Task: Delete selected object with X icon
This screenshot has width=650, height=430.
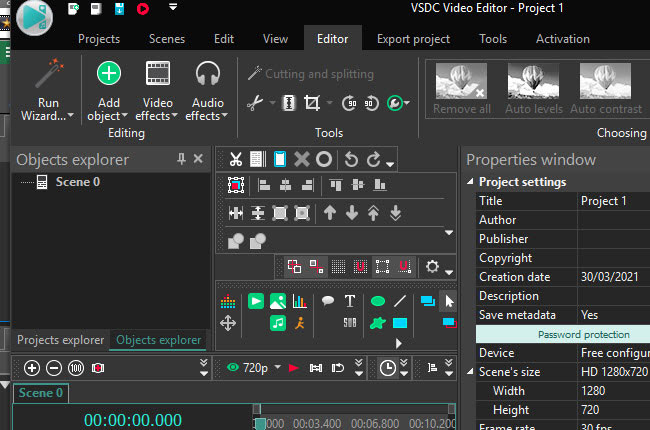Action: click(x=301, y=159)
